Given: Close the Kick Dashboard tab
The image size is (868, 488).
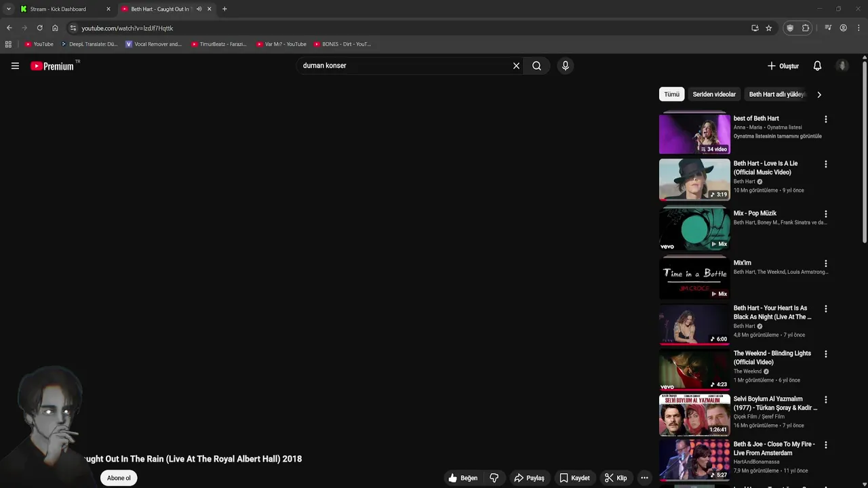Looking at the screenshot, I should tap(108, 9).
